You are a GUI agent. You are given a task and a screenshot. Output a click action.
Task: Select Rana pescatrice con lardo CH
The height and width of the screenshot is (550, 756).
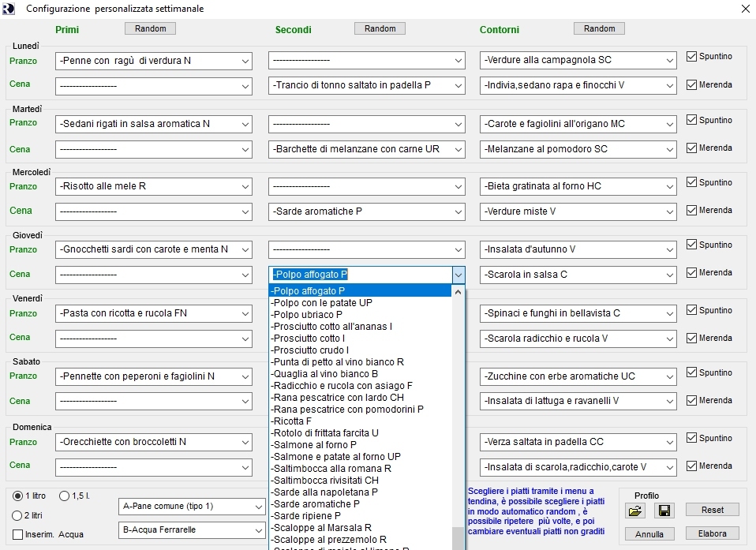click(360, 397)
